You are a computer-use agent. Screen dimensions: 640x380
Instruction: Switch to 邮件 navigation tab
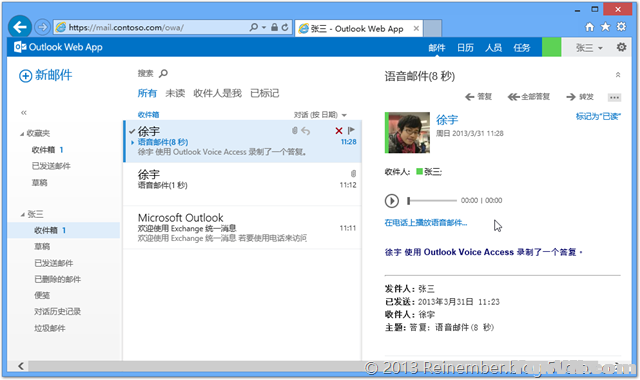437,48
